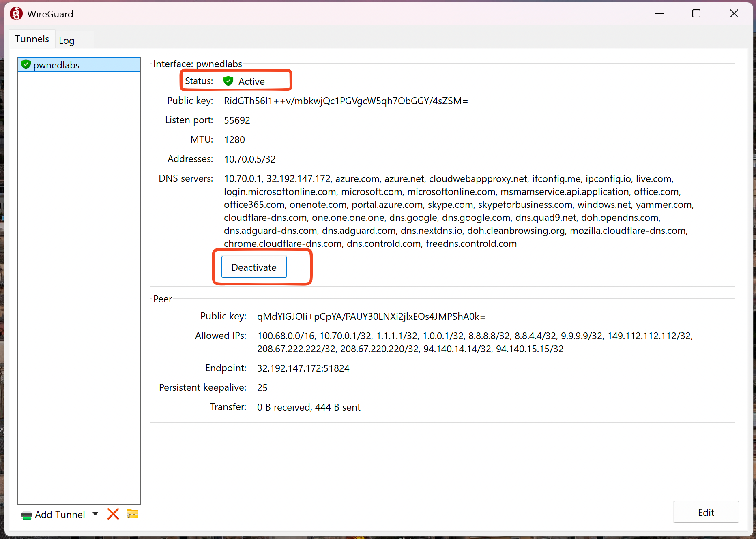Minimize the WireGuard window
The image size is (756, 539).
point(659,14)
